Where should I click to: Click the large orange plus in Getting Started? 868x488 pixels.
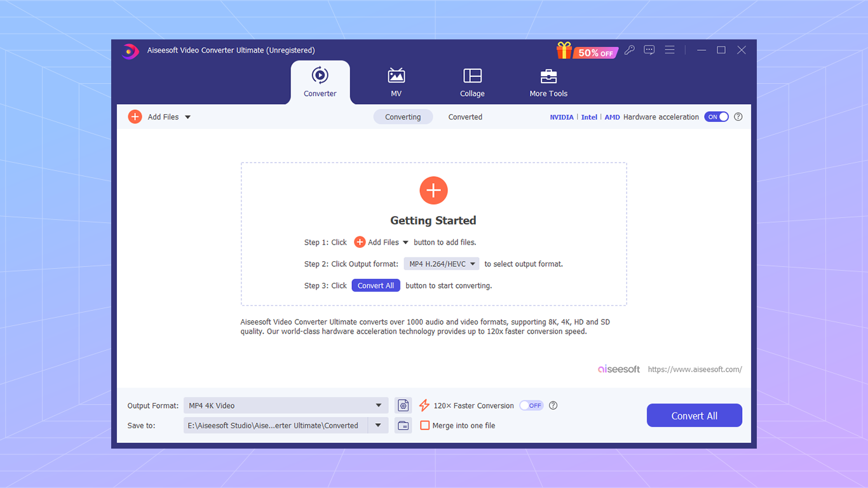pyautogui.click(x=433, y=190)
